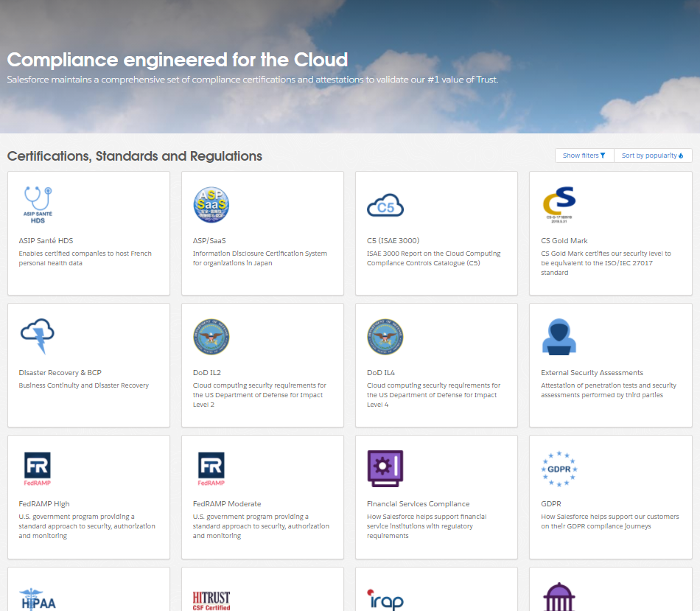The height and width of the screenshot is (611, 700).
Task: Select the HITRUST CSF Certified logo
Action: (x=211, y=600)
